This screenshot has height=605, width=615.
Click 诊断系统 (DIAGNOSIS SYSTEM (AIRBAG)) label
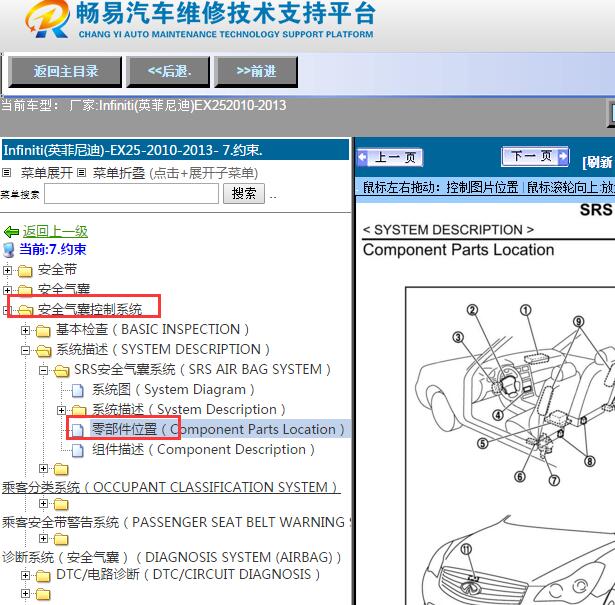coord(172,557)
